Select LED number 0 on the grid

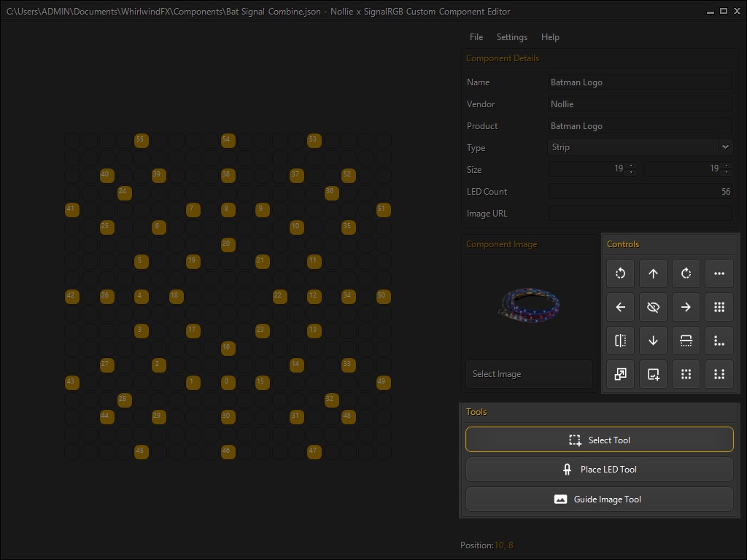228,382
